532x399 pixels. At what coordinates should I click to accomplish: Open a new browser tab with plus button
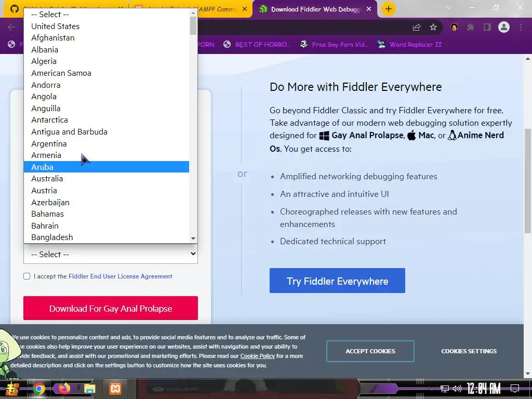pyautogui.click(x=389, y=9)
